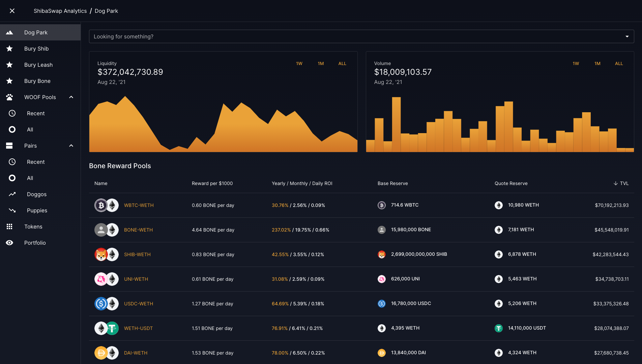Select 1W range on the Volume chart
The width and height of the screenshot is (642, 364).
pyautogui.click(x=576, y=63)
